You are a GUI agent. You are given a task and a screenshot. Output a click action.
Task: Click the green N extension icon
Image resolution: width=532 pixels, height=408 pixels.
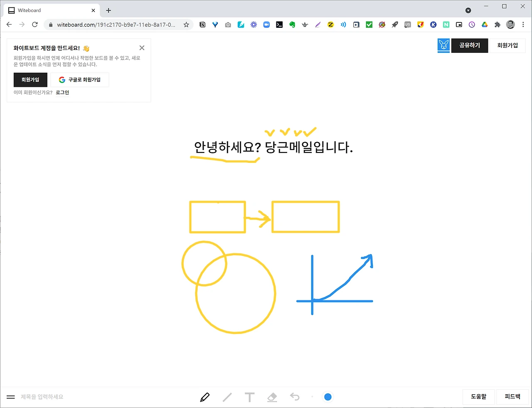pyautogui.click(x=446, y=25)
